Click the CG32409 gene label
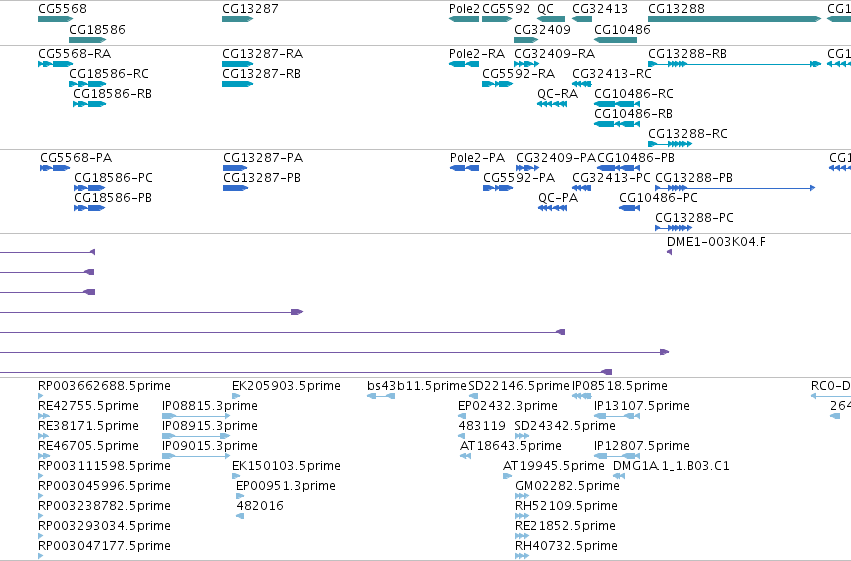The image size is (851, 561). [542, 29]
